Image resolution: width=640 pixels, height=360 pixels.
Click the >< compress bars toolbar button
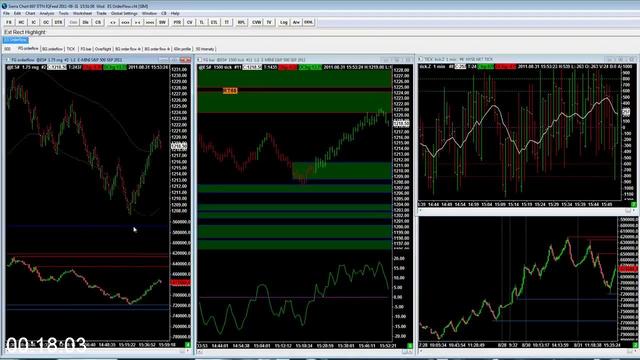[x=138, y=22]
